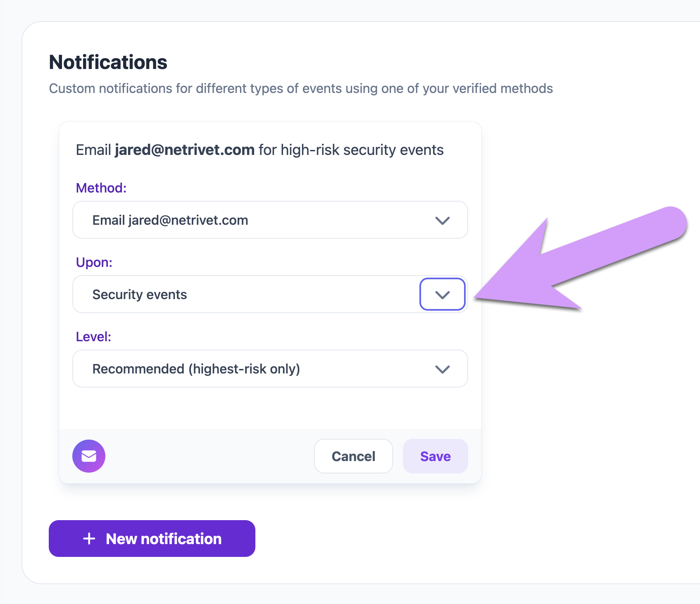700x604 pixels.
Task: Click the "Security events" field text
Action: pyautogui.click(x=140, y=295)
